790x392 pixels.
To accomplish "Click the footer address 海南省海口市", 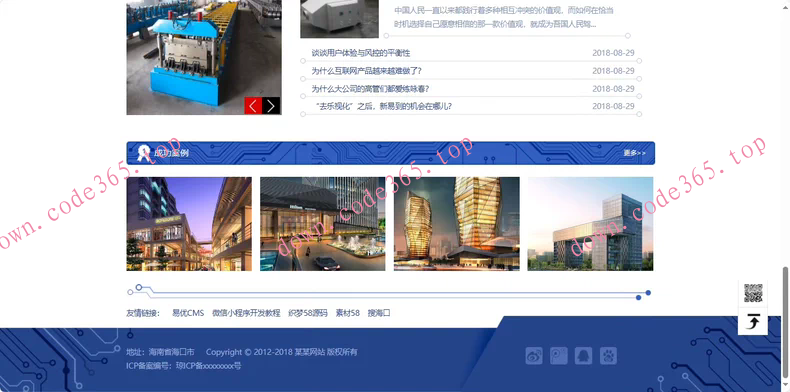I will [160, 352].
